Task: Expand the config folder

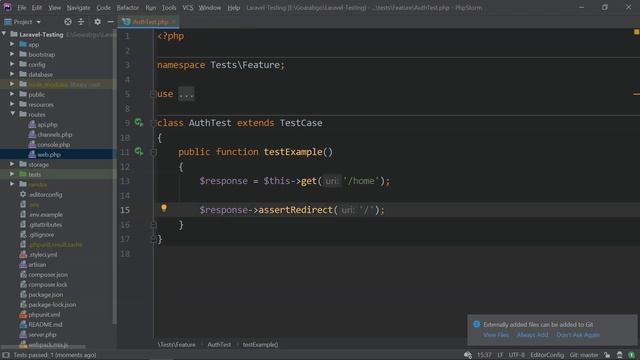Action: click(x=12, y=64)
